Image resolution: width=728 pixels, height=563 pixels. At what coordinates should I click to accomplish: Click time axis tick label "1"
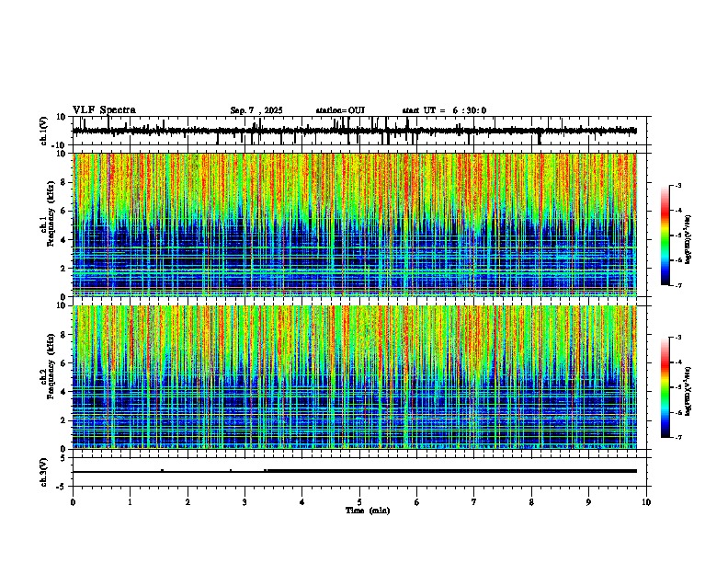130,502
